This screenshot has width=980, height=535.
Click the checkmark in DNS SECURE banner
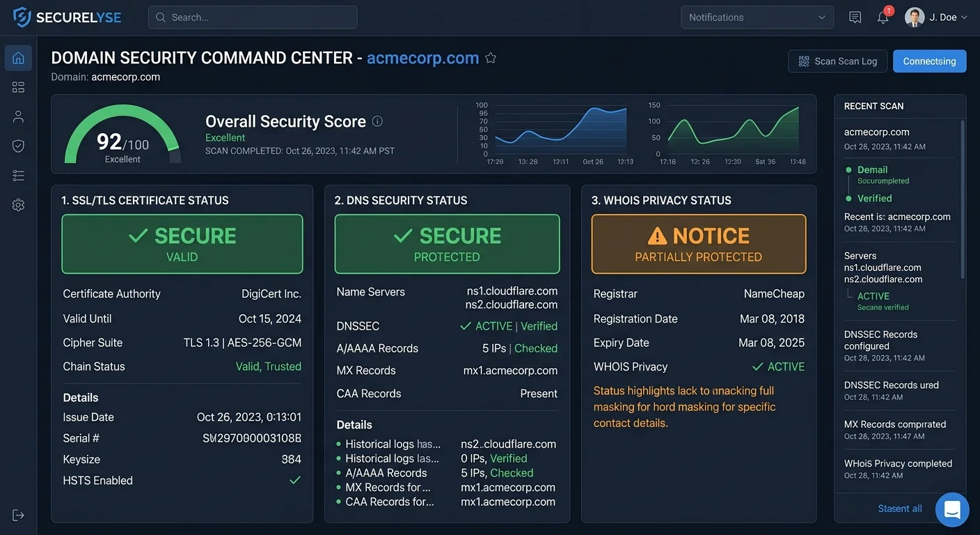coord(403,235)
